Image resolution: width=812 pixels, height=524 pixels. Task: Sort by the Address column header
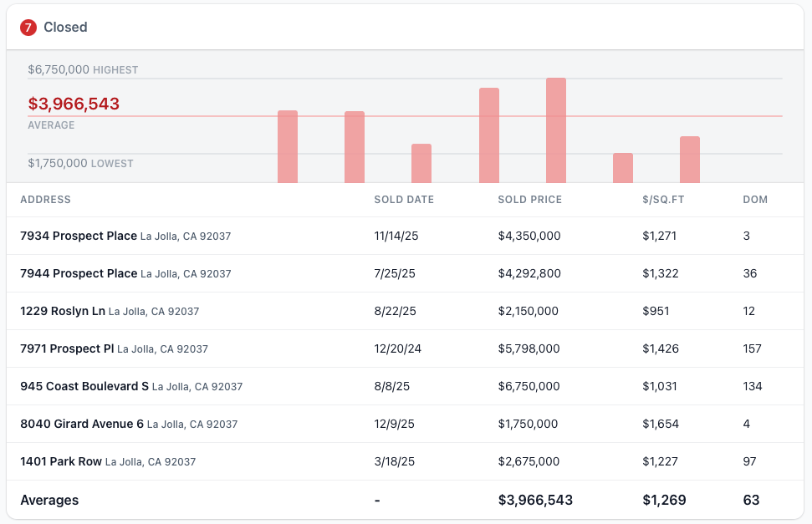[x=45, y=200]
